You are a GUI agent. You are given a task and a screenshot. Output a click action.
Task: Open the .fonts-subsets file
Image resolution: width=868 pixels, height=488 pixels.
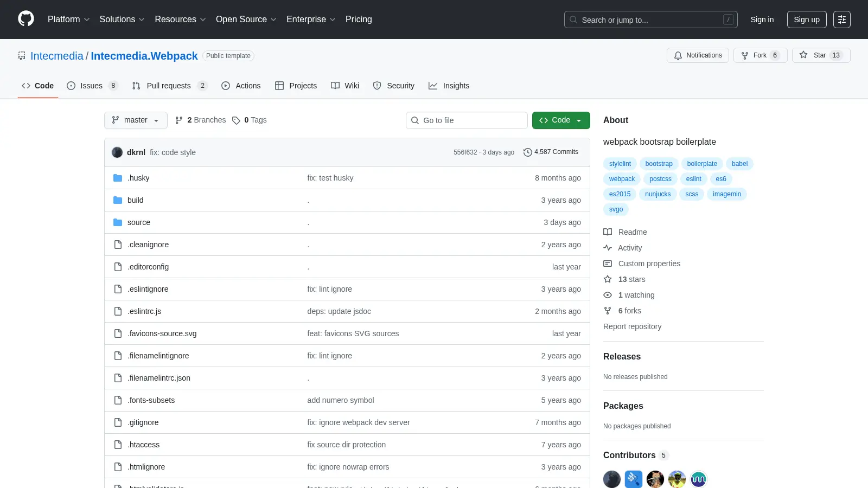pyautogui.click(x=151, y=400)
